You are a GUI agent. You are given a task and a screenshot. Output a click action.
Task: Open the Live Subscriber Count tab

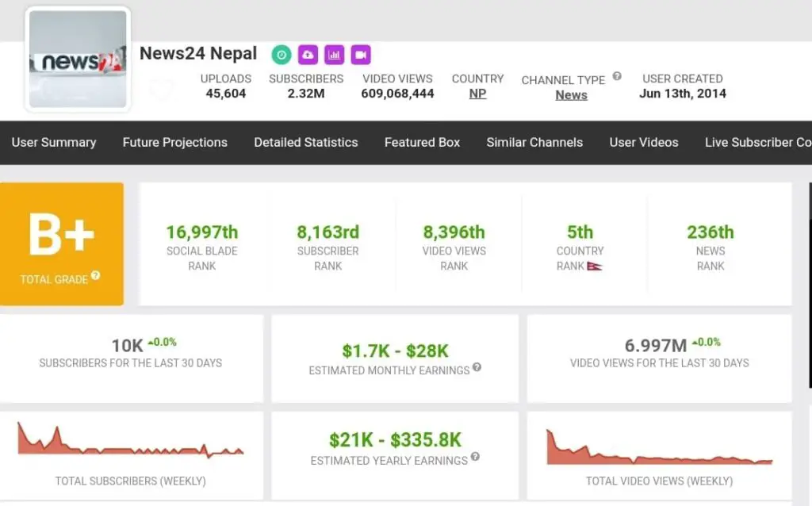pos(758,143)
